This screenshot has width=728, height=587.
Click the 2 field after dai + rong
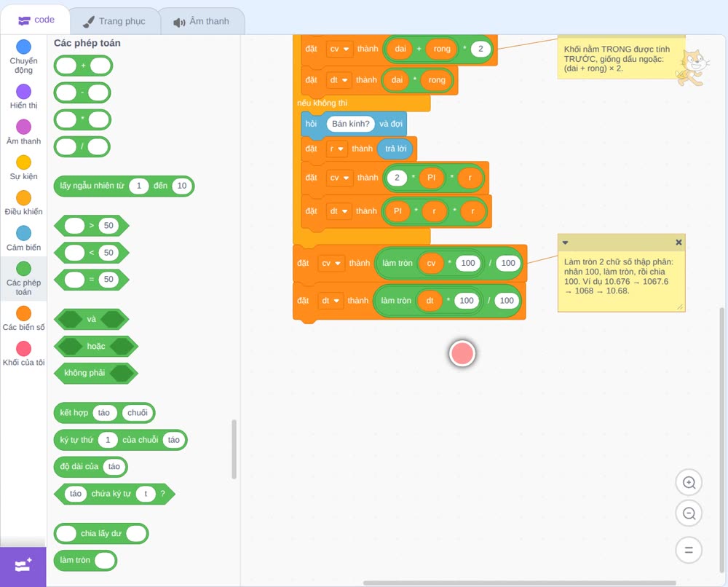[480, 49]
